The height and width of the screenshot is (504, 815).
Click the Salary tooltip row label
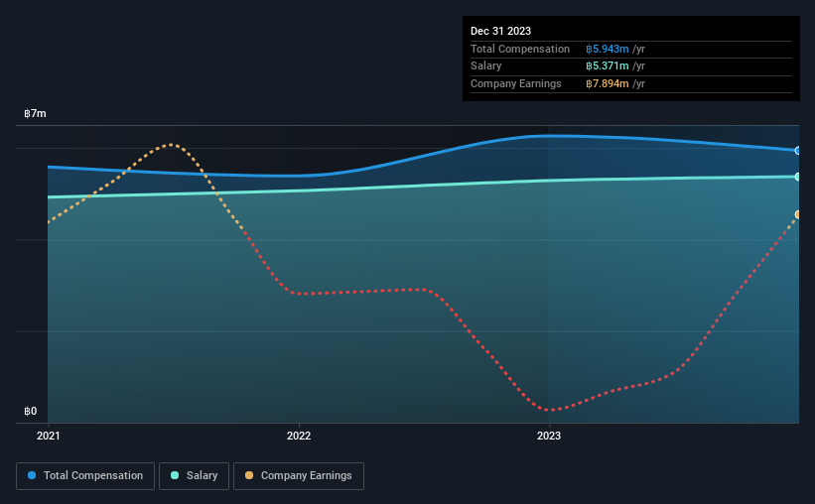coord(486,66)
